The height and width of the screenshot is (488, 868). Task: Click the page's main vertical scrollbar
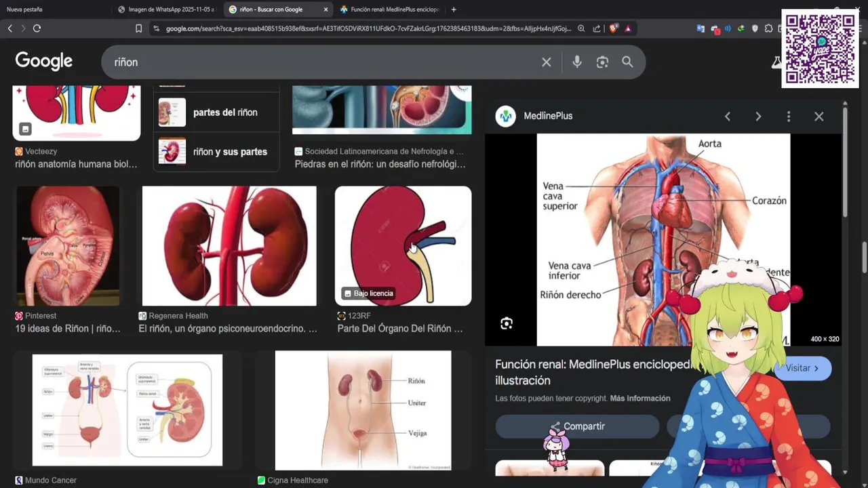tap(864, 258)
